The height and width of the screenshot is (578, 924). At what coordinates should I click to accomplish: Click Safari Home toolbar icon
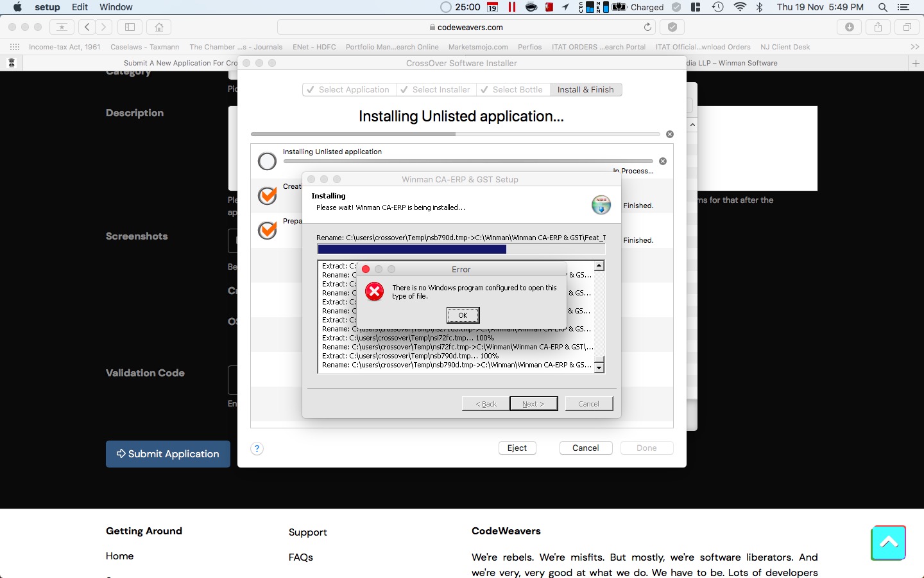[x=159, y=27]
